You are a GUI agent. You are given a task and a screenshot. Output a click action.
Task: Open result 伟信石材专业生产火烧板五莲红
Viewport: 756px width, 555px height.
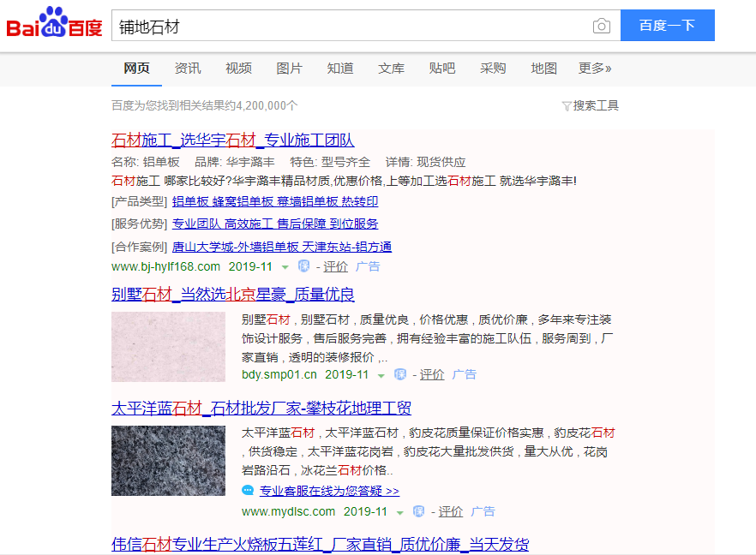pyautogui.click(x=321, y=545)
